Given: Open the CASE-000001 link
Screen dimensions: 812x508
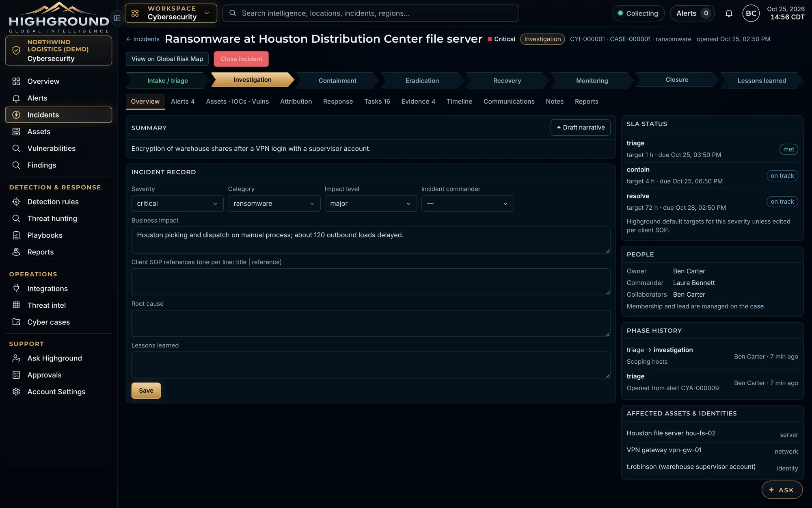Looking at the screenshot, I should [630, 39].
